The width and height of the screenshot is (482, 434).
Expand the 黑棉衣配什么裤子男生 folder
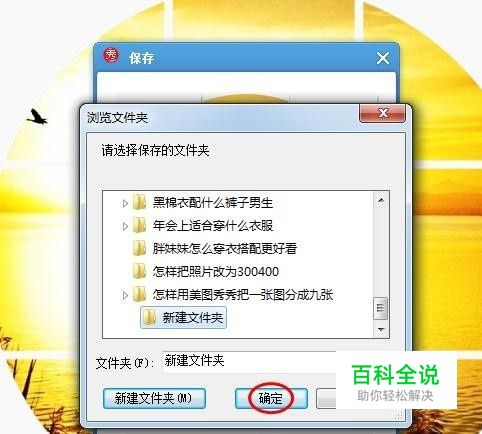[x=125, y=203]
